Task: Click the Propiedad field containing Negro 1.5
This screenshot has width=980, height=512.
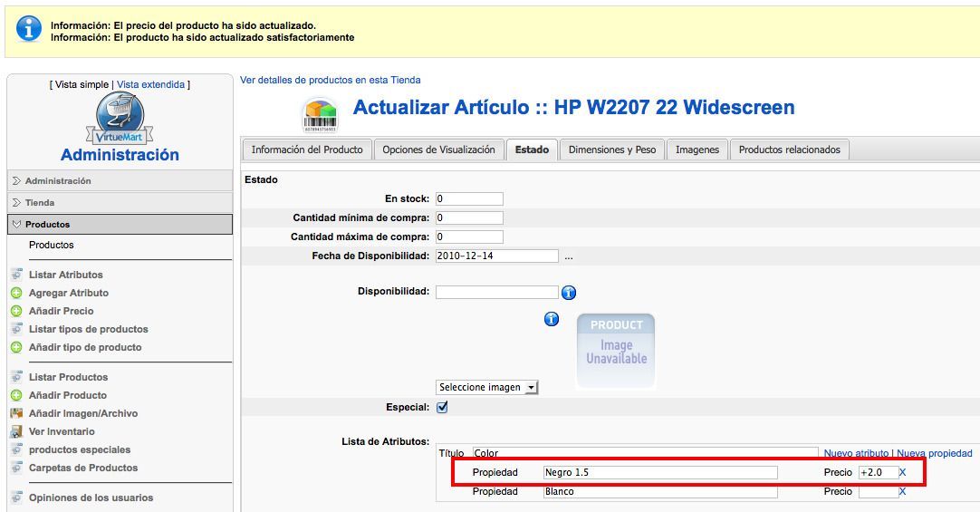Action: 660,473
